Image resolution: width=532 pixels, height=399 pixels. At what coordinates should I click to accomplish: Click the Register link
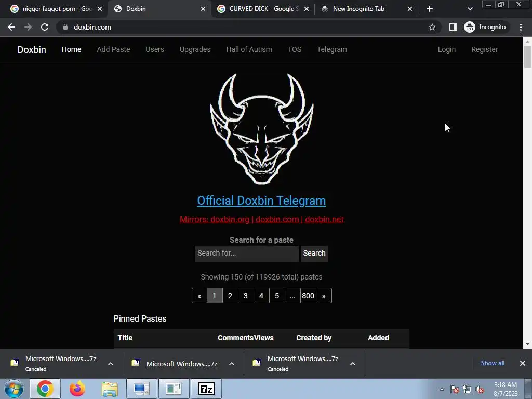coord(485,49)
